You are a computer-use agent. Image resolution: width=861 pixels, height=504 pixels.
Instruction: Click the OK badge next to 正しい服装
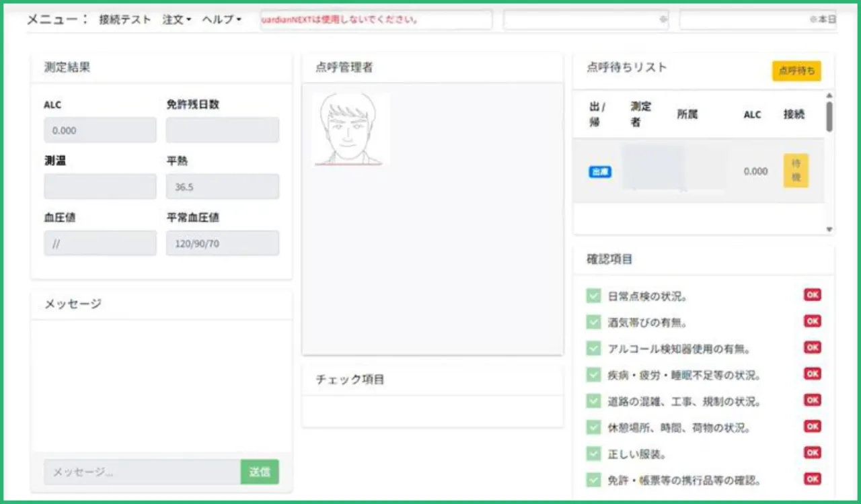click(812, 453)
